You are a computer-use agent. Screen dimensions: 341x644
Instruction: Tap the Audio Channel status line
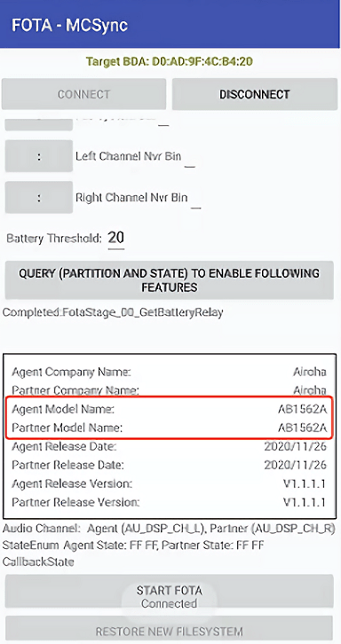click(x=169, y=528)
